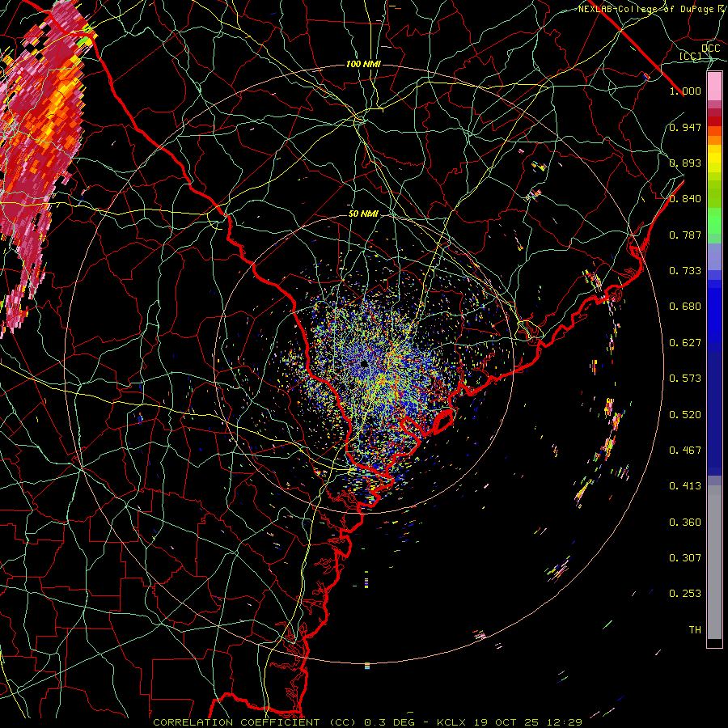The height and width of the screenshot is (728, 728).
Task: Click the 0.307 legend label
Action: (x=685, y=558)
